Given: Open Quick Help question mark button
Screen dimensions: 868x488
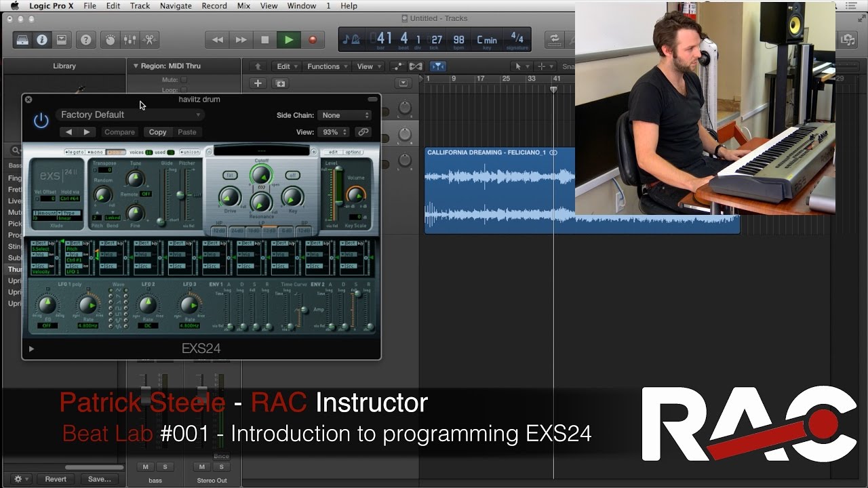Looking at the screenshot, I should 86,40.
